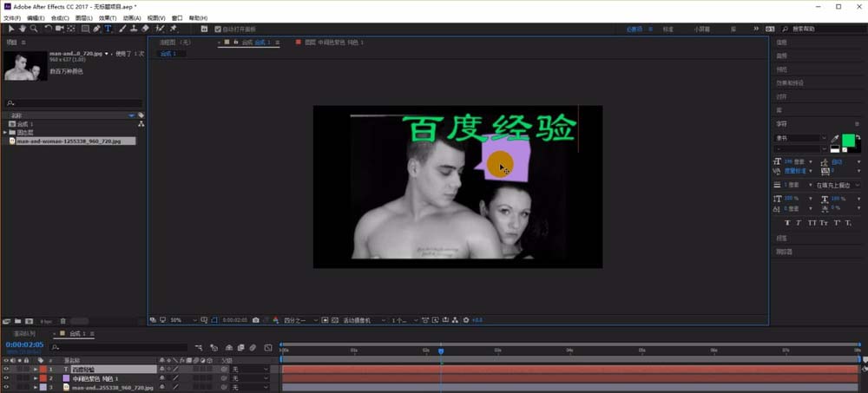
Task: Open the font style dropdown below 隶书
Action: click(x=800, y=149)
